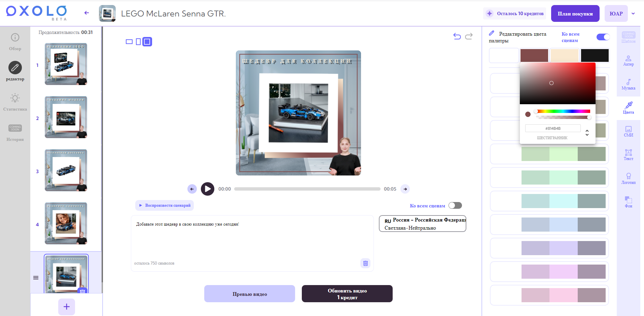Click the Preview video (Превью видео) button
Screen dimensions: 644x316
[250, 294]
